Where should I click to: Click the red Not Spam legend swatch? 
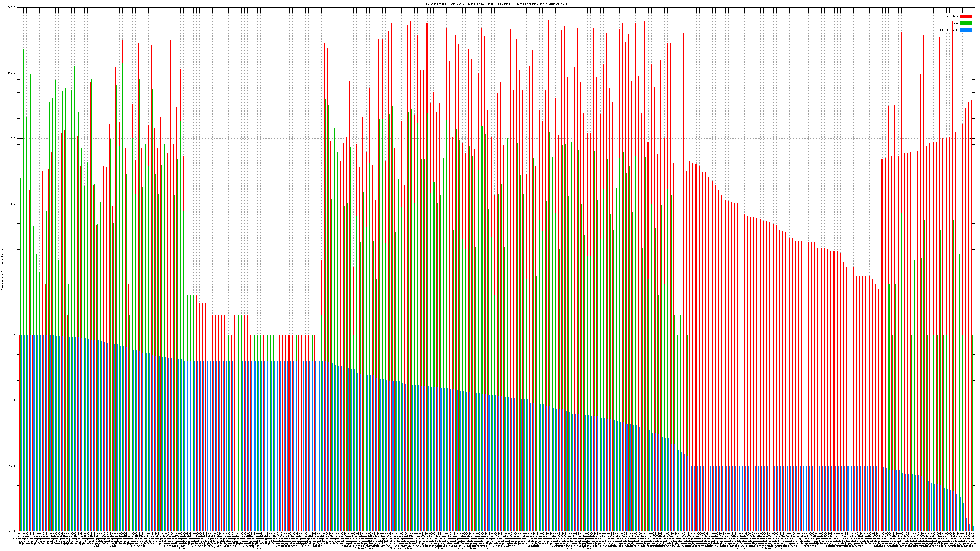coord(966,16)
